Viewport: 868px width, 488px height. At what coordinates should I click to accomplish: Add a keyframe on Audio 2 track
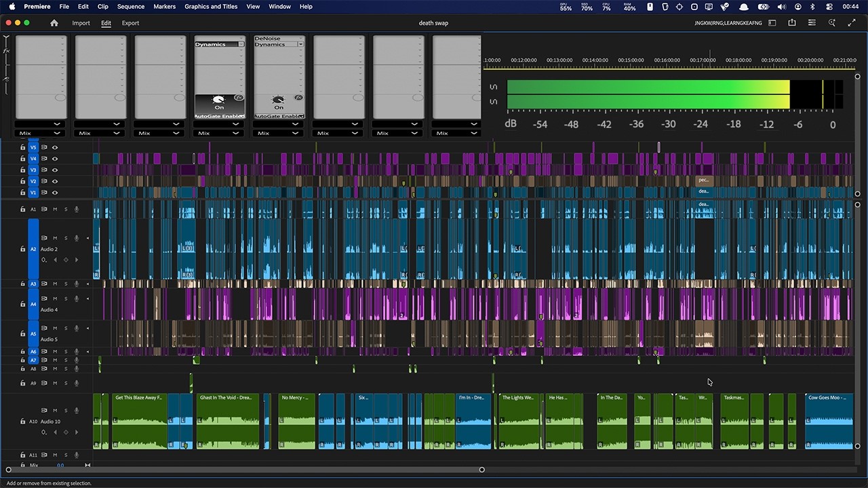66,260
